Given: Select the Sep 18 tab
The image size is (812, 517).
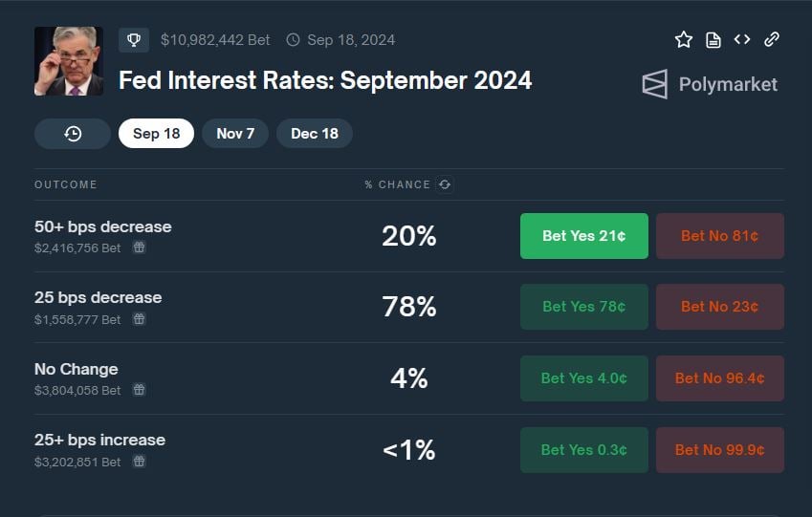Looking at the screenshot, I should 157,134.
